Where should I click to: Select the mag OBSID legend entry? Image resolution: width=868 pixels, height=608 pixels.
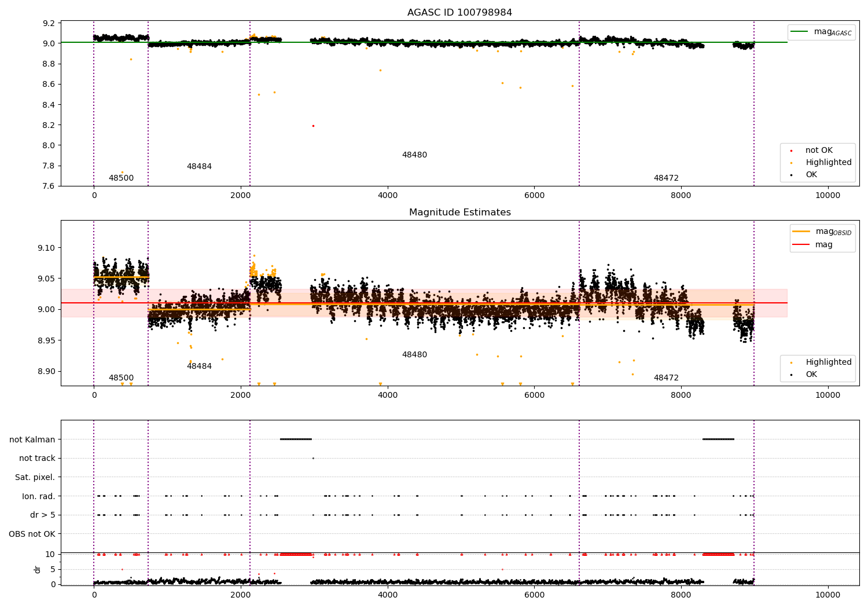tap(822, 232)
